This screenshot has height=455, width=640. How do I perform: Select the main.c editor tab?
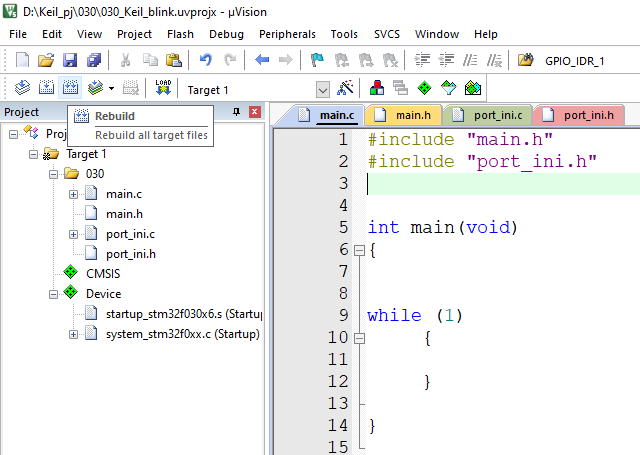(327, 115)
